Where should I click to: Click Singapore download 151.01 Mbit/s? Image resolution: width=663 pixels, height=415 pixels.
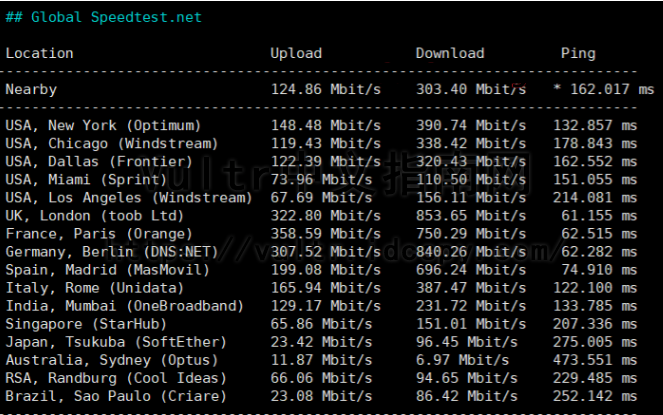tap(471, 324)
